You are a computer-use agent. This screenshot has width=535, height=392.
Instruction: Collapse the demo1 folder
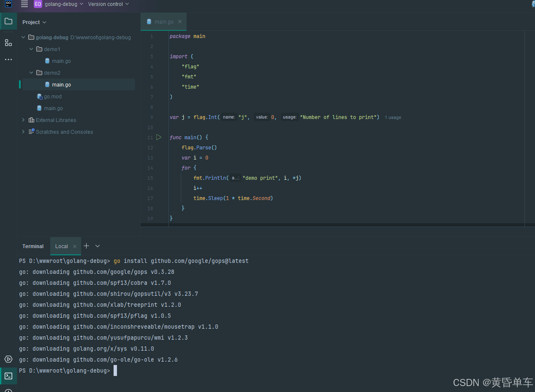[x=31, y=49]
